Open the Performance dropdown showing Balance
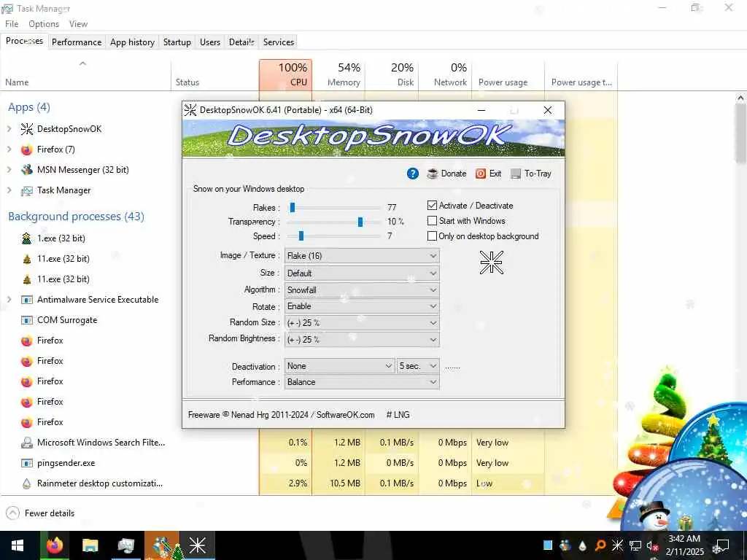 362,382
